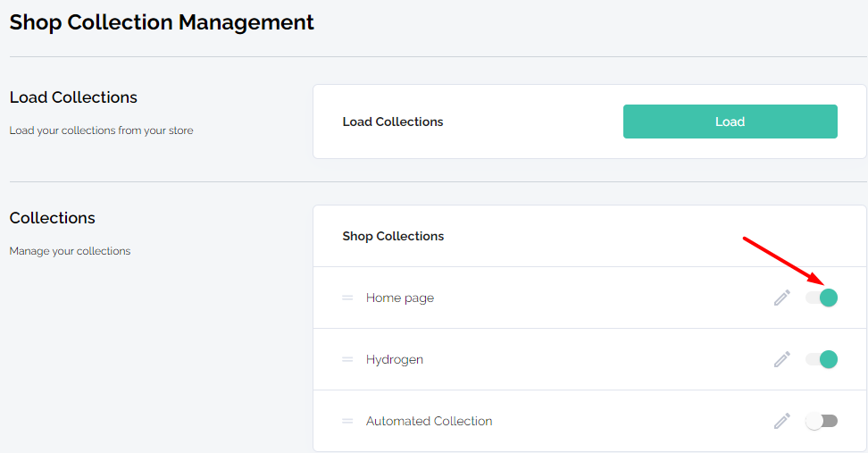
Task: Select the Load Collections section heading
Action: coord(73,96)
